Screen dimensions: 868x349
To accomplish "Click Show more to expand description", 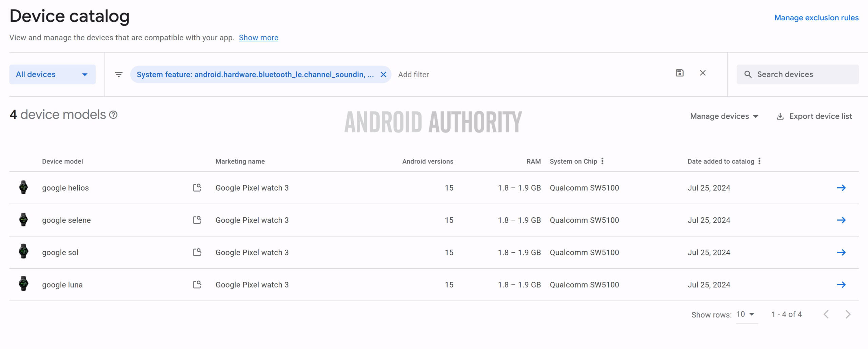I will click(x=258, y=37).
